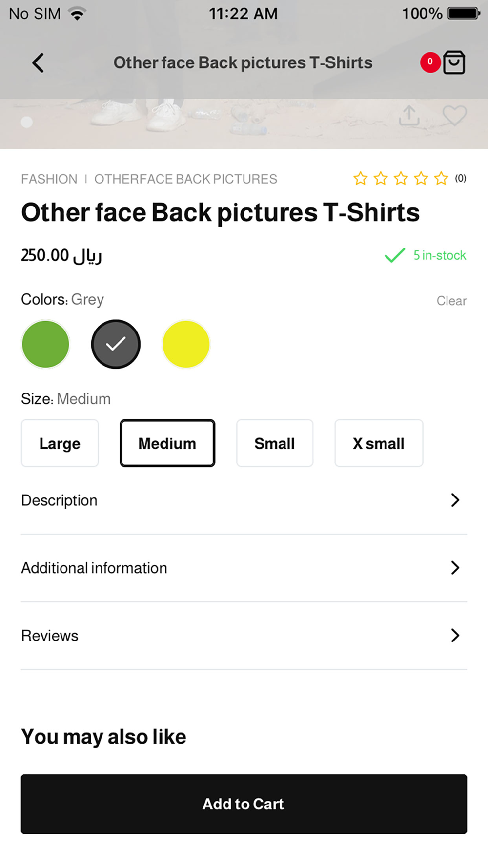Tap the first rating star
The width and height of the screenshot is (488, 868).
click(361, 179)
